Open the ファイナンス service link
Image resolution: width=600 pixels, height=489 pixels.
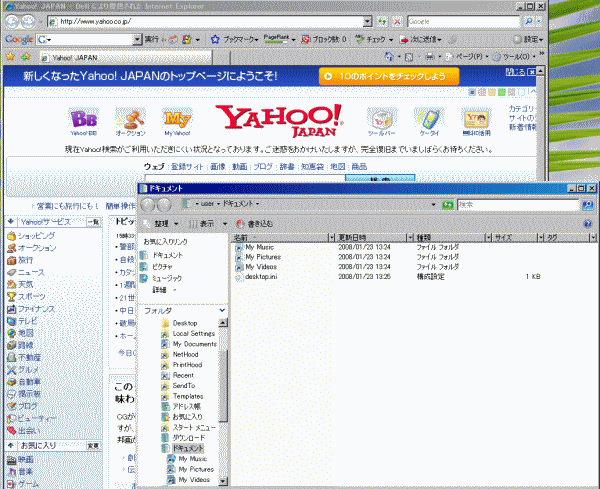[36, 309]
